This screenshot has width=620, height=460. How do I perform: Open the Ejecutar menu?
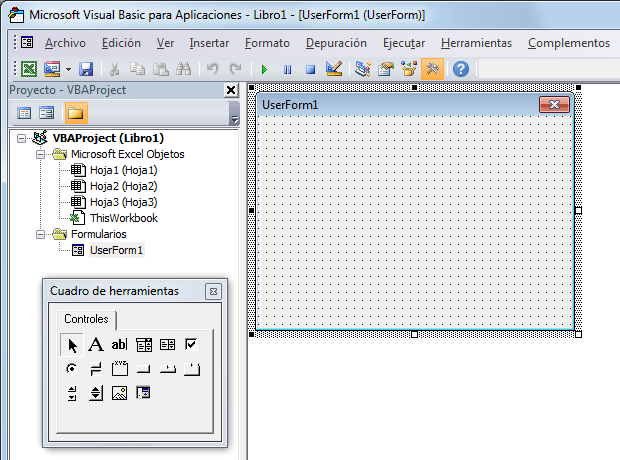404,43
